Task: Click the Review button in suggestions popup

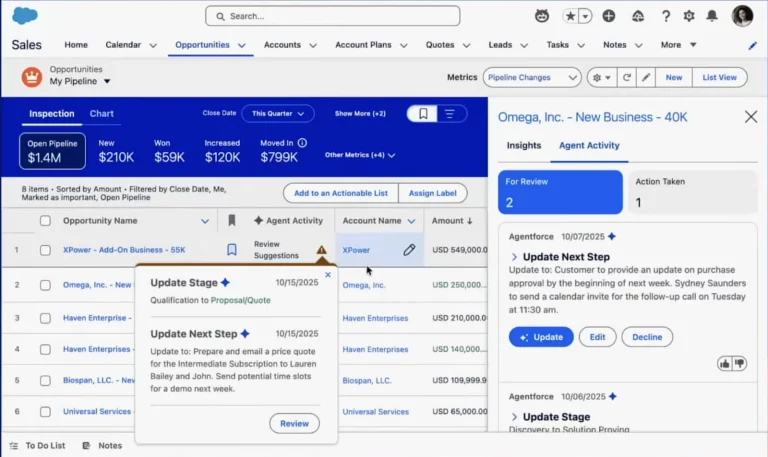Action: [x=294, y=423]
